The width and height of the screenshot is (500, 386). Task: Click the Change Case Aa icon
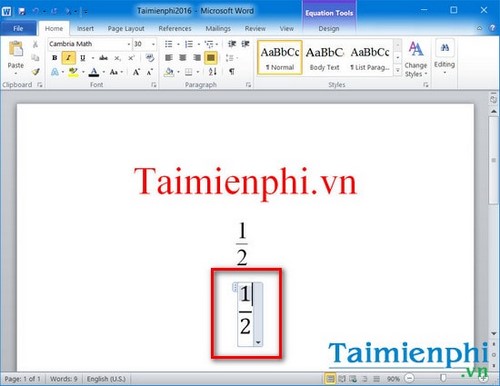tap(114, 72)
